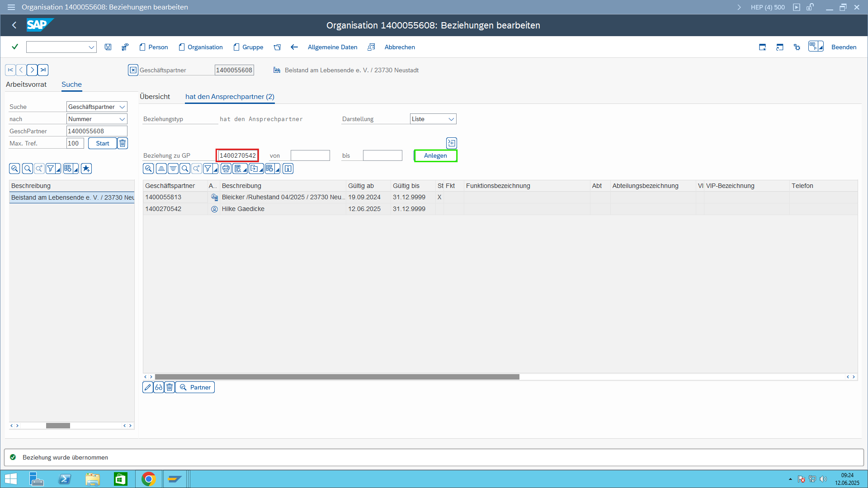Image resolution: width=868 pixels, height=488 pixels.
Task: Select the Suche tab
Action: pos(71,84)
